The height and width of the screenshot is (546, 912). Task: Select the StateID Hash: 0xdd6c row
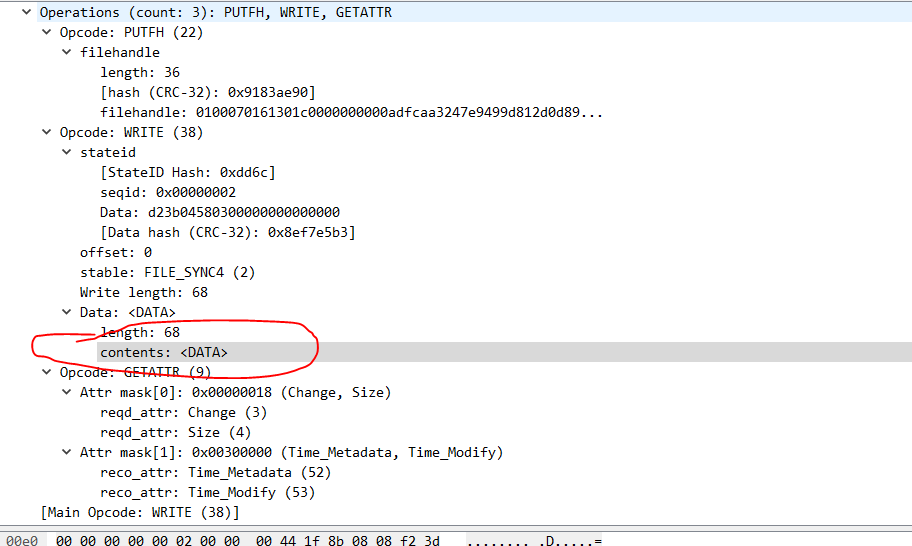pos(187,173)
